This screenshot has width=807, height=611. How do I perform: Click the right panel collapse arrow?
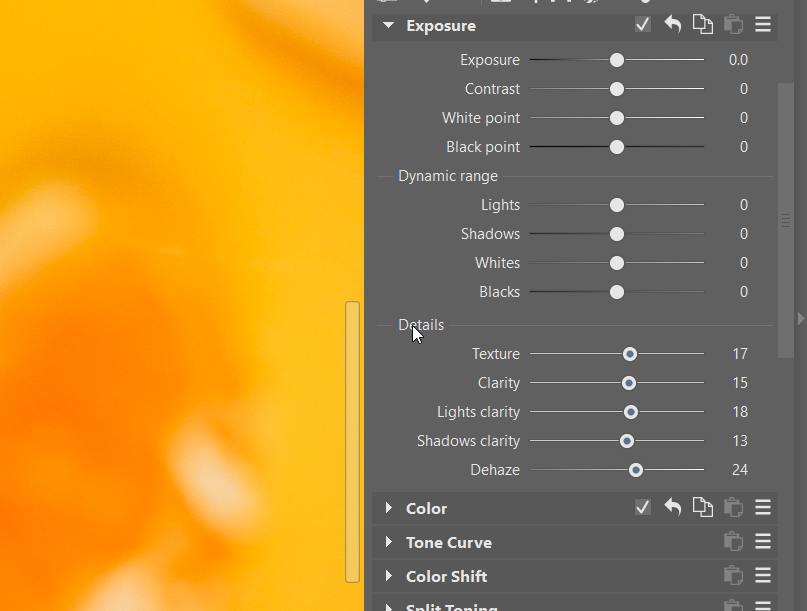[800, 318]
